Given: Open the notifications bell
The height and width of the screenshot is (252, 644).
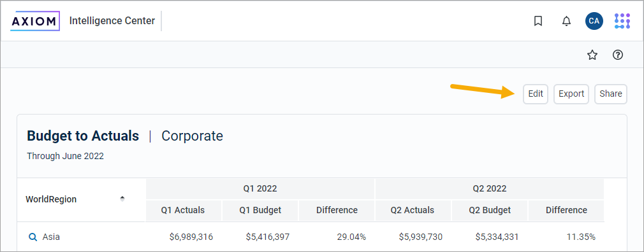Looking at the screenshot, I should (566, 21).
